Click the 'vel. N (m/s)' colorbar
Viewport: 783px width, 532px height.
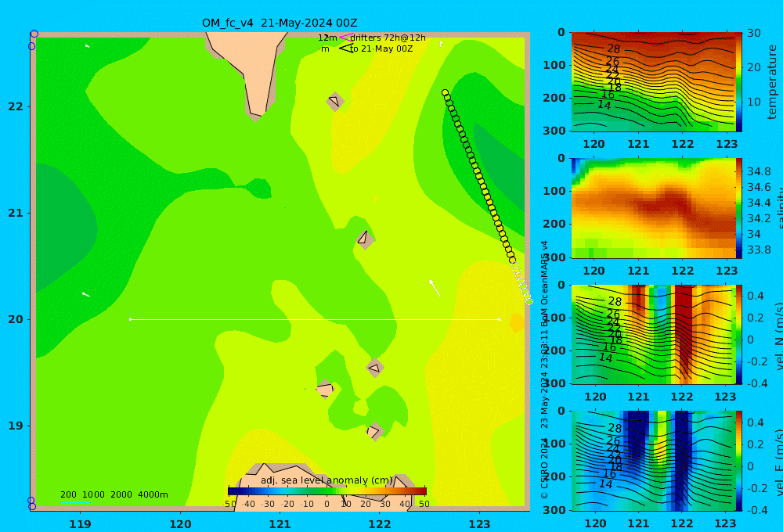[x=739, y=334]
